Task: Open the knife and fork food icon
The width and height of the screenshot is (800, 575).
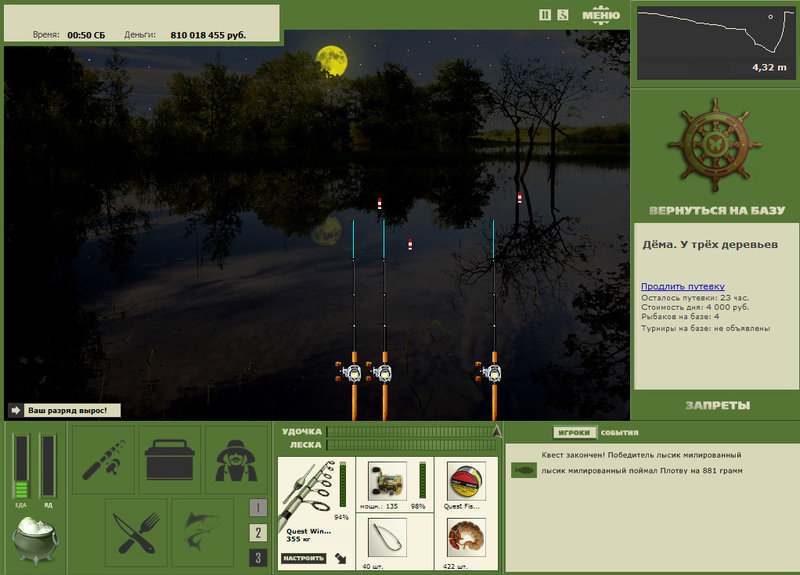Action: point(136,533)
